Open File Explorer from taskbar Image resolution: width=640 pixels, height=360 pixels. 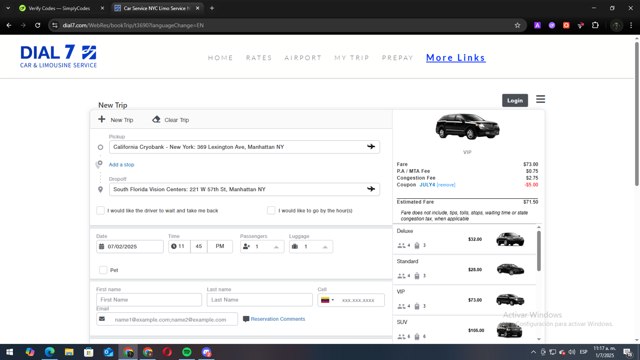tap(69, 352)
